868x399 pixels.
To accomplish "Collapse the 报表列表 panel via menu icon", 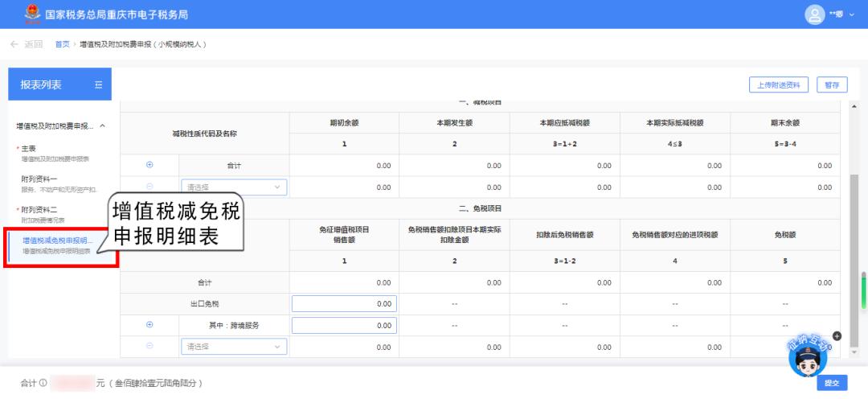I will click(x=98, y=85).
